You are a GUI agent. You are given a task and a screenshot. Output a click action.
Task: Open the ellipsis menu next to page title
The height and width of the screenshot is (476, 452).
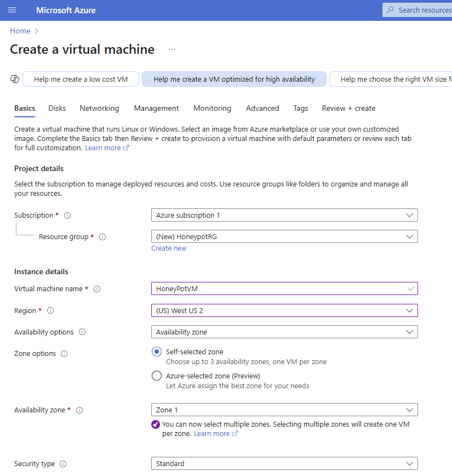172,49
